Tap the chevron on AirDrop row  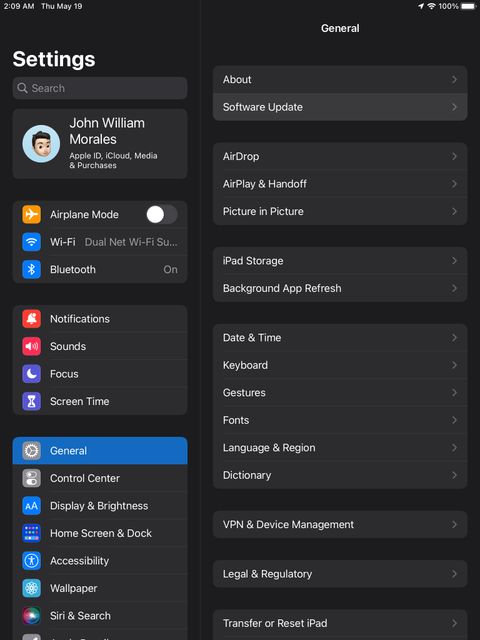454,156
